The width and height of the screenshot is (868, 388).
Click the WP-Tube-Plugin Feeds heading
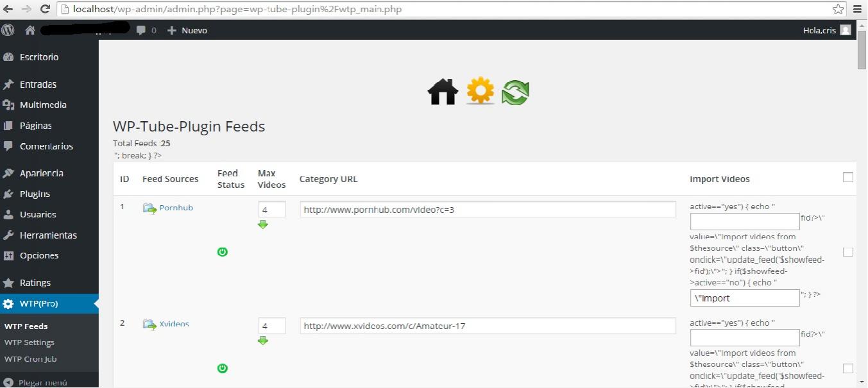coord(189,126)
